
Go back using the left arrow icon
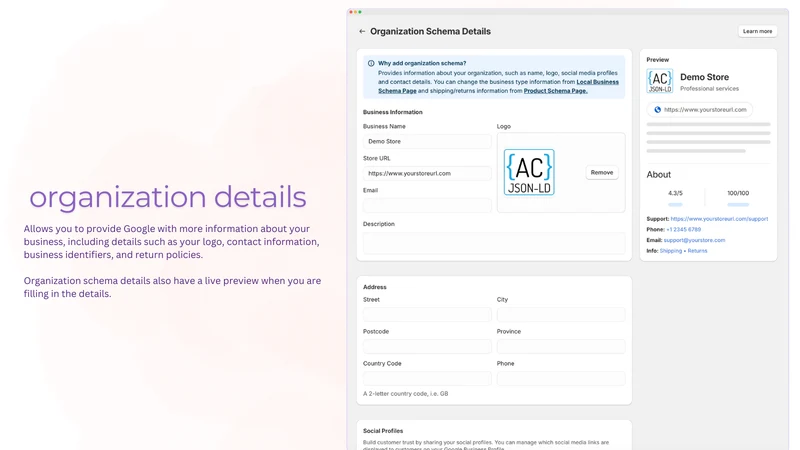click(x=362, y=31)
